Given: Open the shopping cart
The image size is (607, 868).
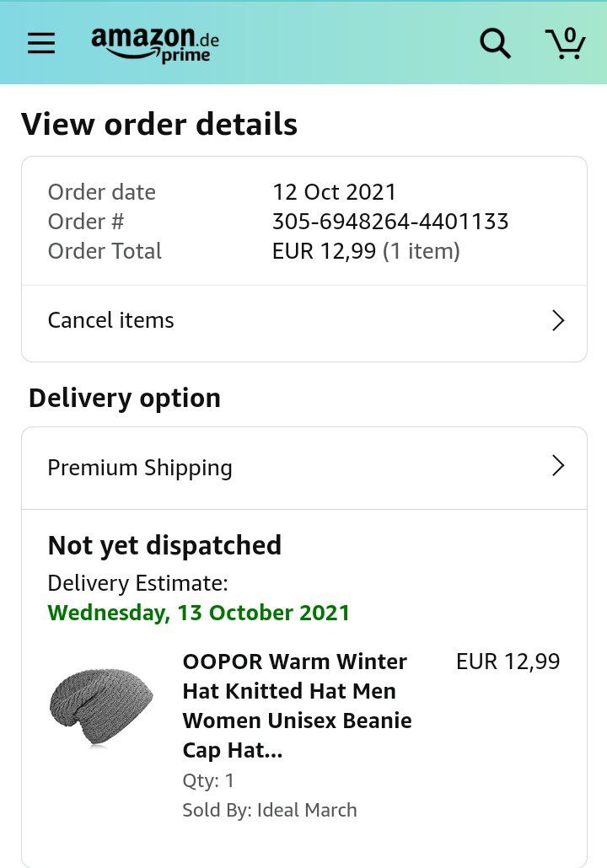Looking at the screenshot, I should (565, 43).
